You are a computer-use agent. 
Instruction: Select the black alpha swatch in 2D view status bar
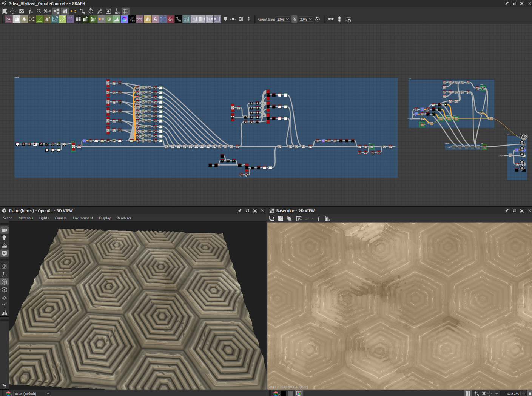[283, 393]
